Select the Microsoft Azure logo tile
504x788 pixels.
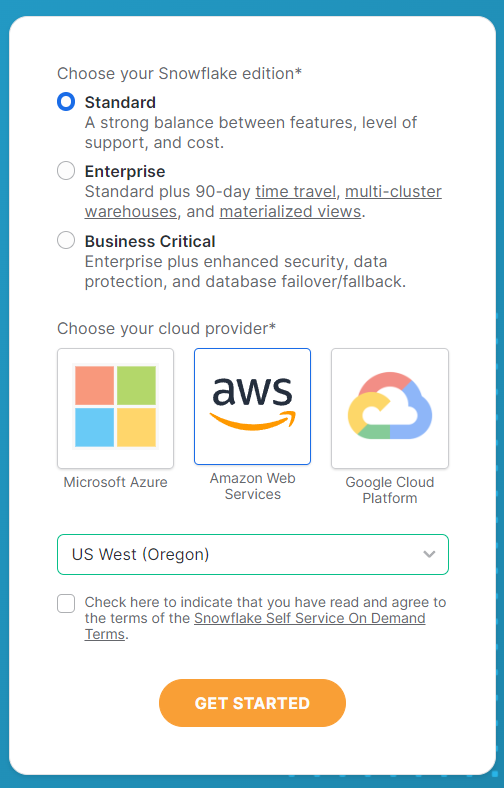[116, 408]
